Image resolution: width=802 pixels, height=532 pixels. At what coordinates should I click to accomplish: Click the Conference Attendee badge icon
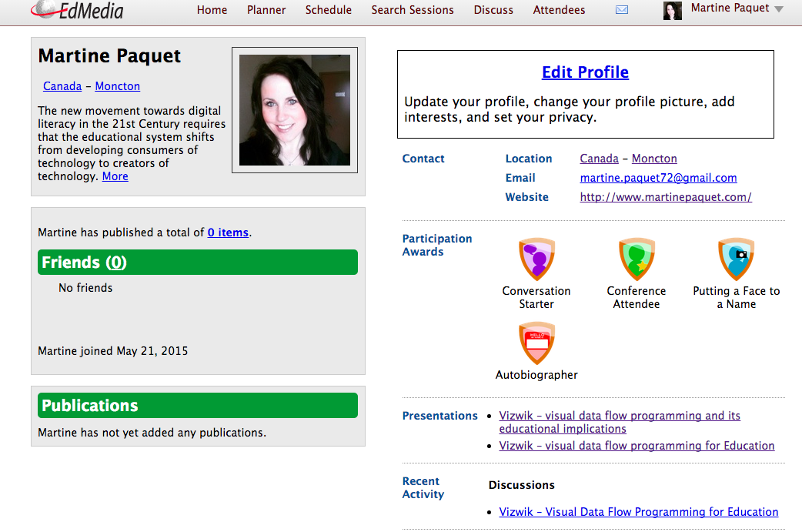tap(637, 259)
